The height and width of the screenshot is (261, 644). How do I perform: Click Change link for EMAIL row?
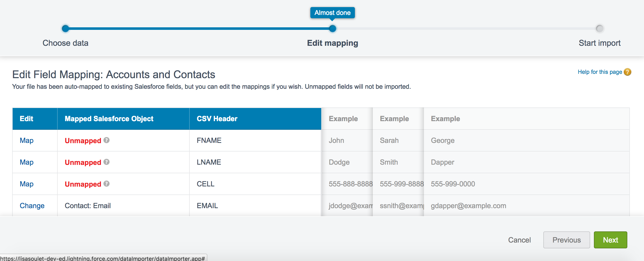[x=32, y=206]
